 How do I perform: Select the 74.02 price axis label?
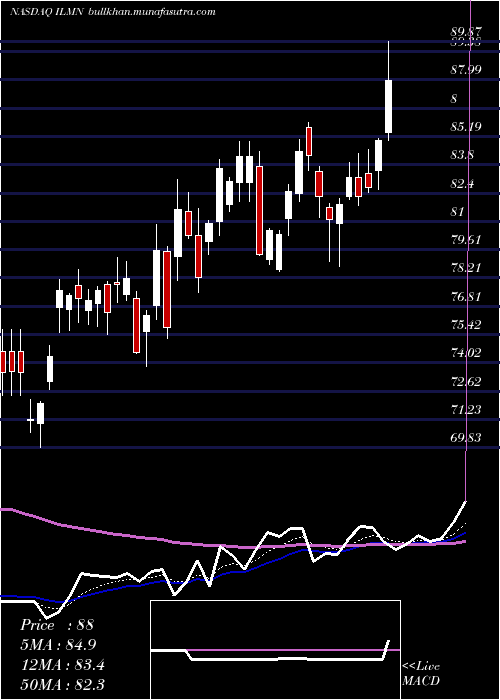coord(466,353)
